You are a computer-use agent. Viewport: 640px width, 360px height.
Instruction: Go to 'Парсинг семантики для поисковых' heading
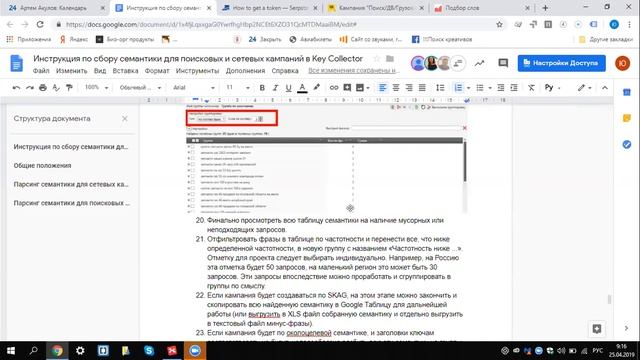72,203
